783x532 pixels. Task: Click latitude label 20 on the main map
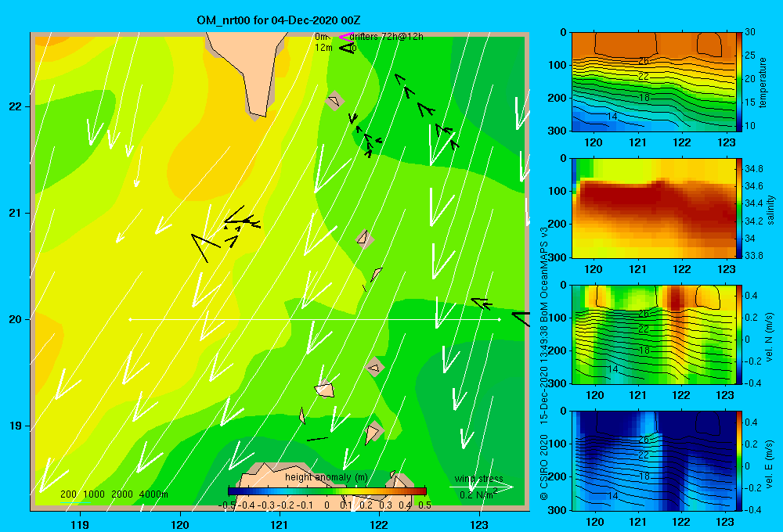click(16, 319)
